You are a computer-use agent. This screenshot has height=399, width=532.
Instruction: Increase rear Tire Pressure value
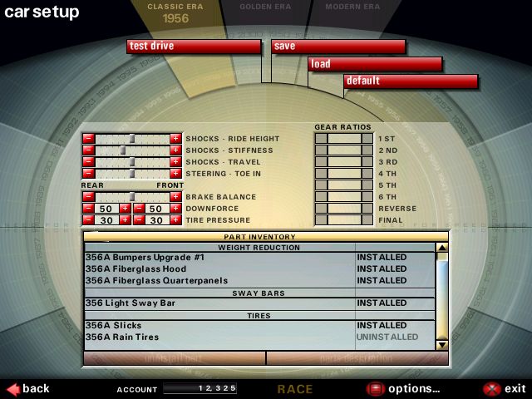pyautogui.click(x=126, y=220)
